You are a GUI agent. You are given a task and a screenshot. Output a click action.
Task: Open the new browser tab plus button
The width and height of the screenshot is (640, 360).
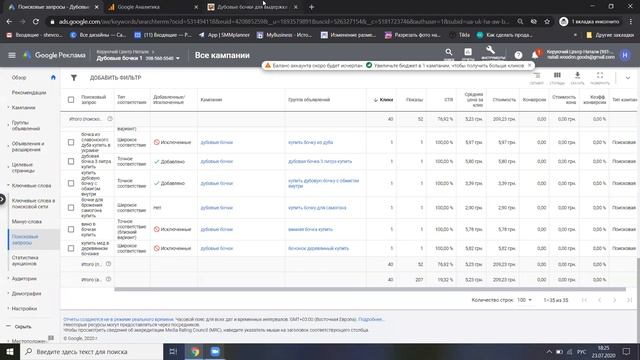tap(311, 7)
